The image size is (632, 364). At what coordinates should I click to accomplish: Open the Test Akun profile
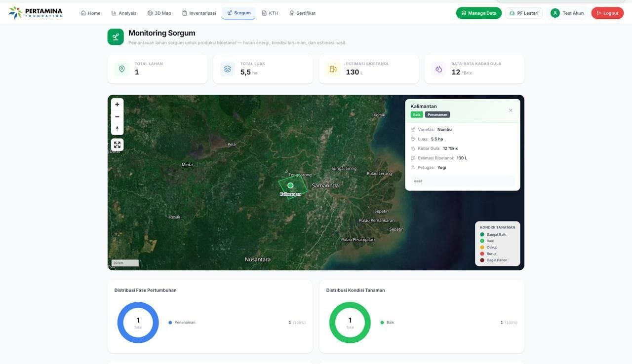(567, 13)
